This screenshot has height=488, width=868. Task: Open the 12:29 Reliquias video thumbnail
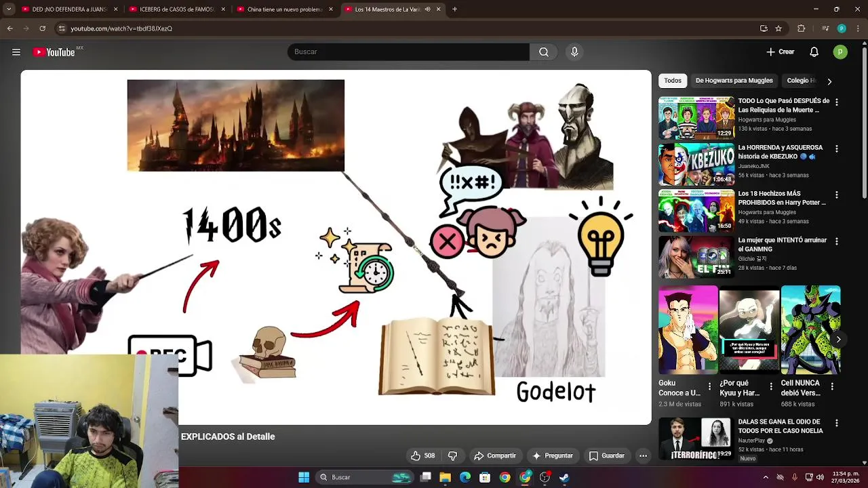[696, 118]
